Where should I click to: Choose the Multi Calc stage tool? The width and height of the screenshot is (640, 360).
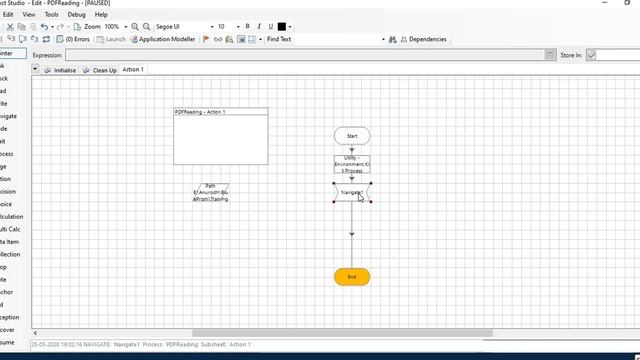point(10,229)
